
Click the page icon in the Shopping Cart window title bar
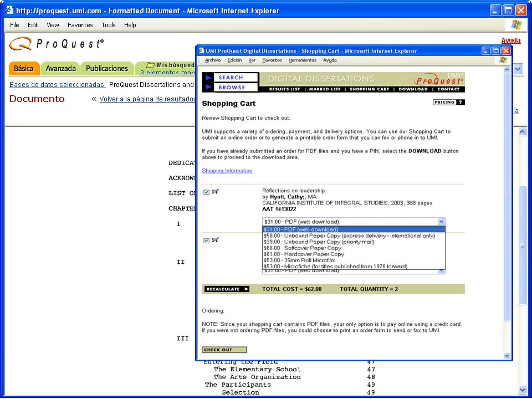[201, 51]
